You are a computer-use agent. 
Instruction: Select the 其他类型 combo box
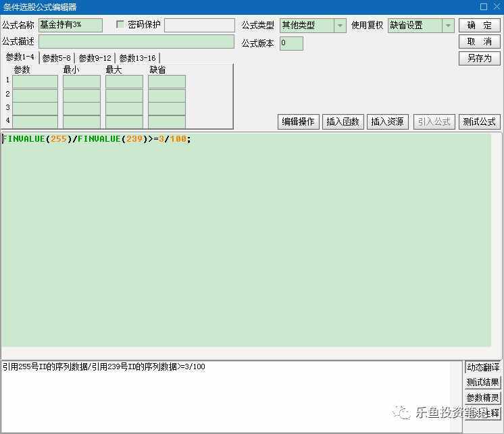click(x=313, y=26)
